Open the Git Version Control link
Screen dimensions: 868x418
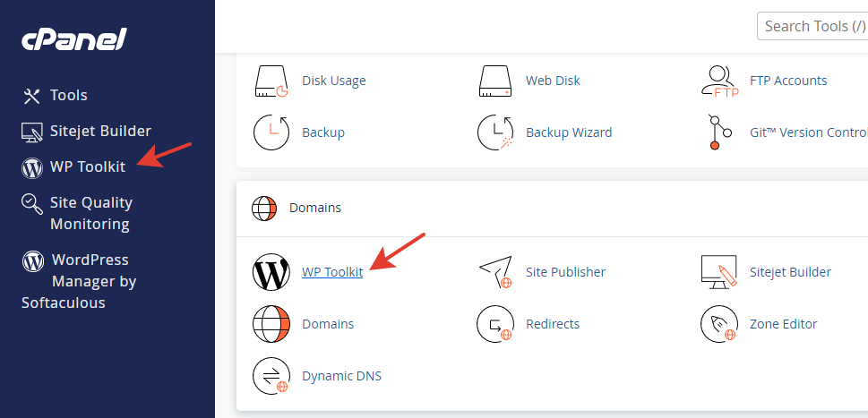click(809, 132)
